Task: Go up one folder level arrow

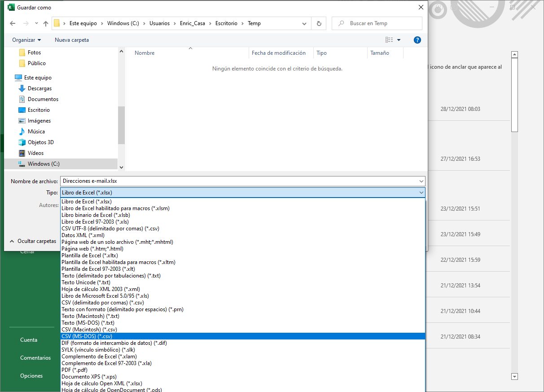Action: (45, 23)
